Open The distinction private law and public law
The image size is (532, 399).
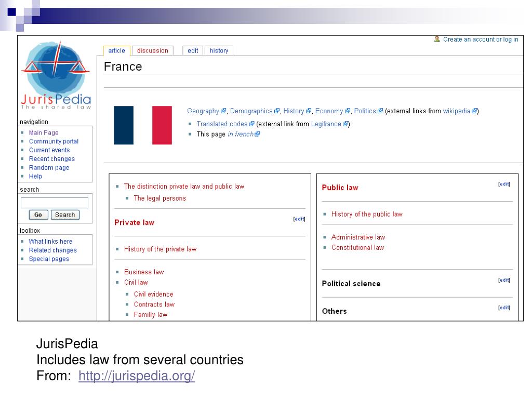click(x=184, y=187)
